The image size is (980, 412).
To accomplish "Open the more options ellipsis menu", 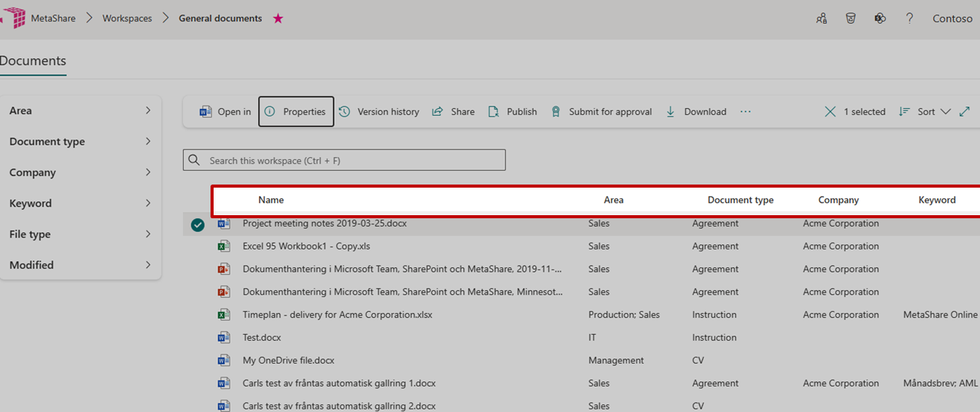I will (x=745, y=112).
